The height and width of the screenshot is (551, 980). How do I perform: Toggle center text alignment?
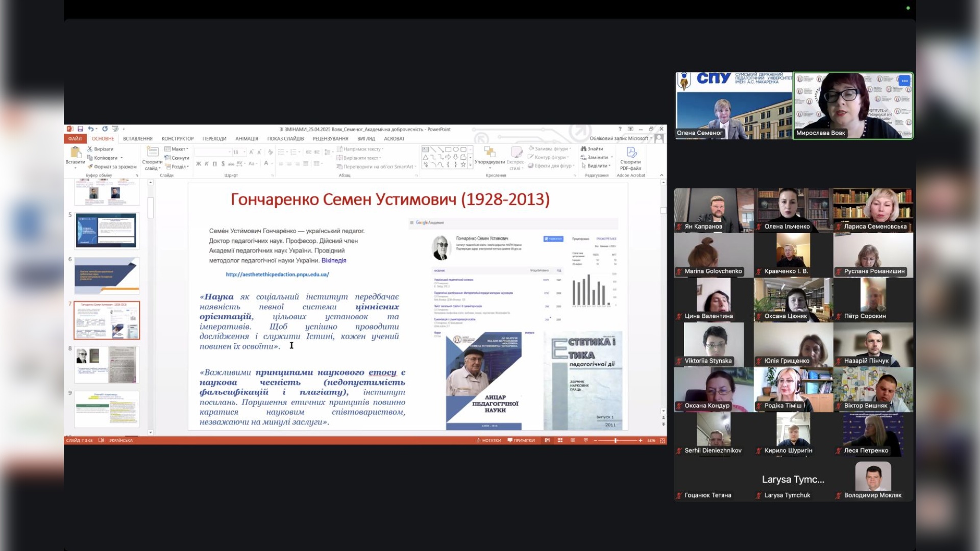(289, 164)
